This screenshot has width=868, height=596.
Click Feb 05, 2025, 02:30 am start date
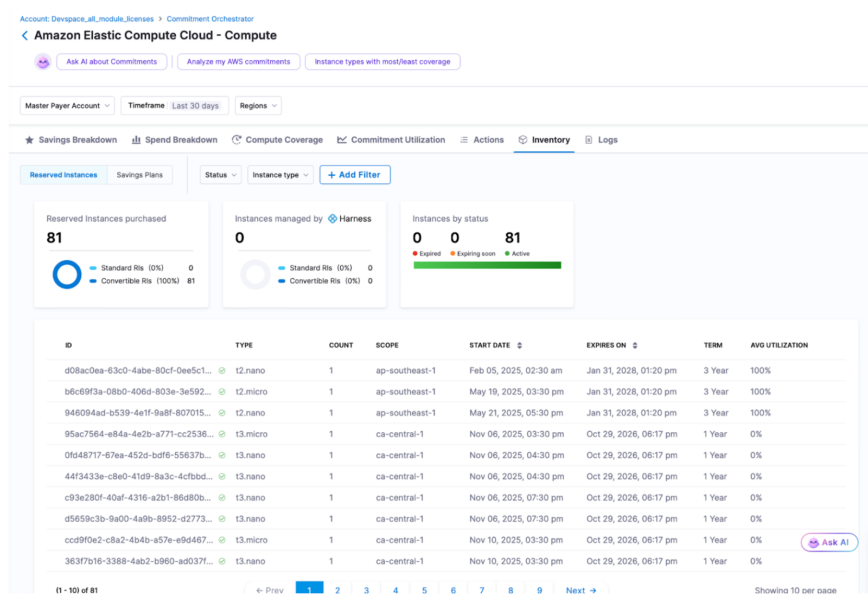point(516,371)
